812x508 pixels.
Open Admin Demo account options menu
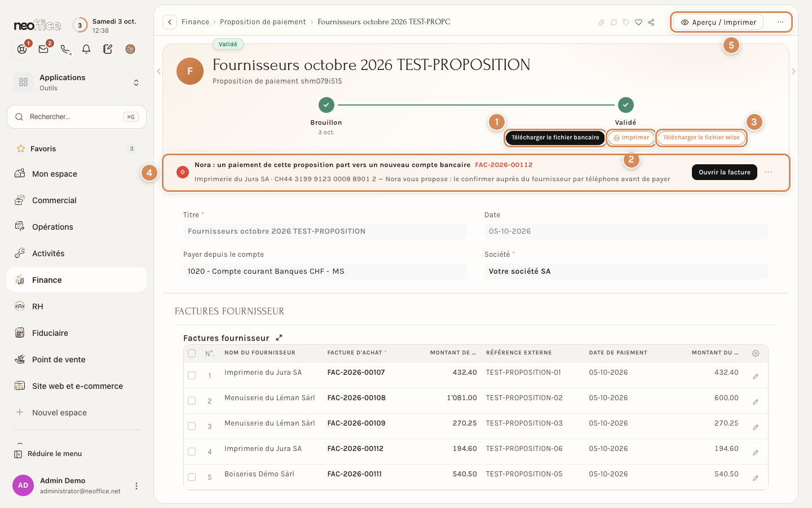[x=136, y=486]
